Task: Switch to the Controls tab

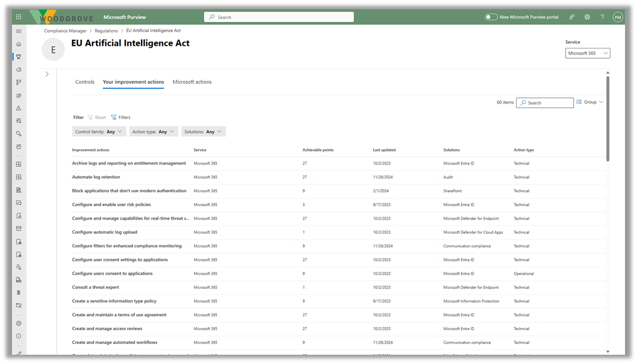Action: pos(84,82)
